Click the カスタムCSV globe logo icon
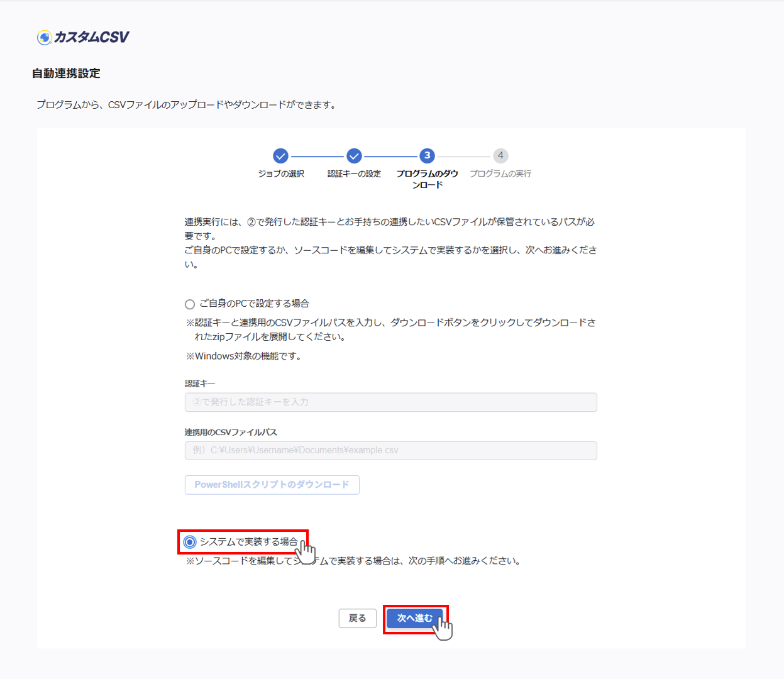 coord(44,38)
